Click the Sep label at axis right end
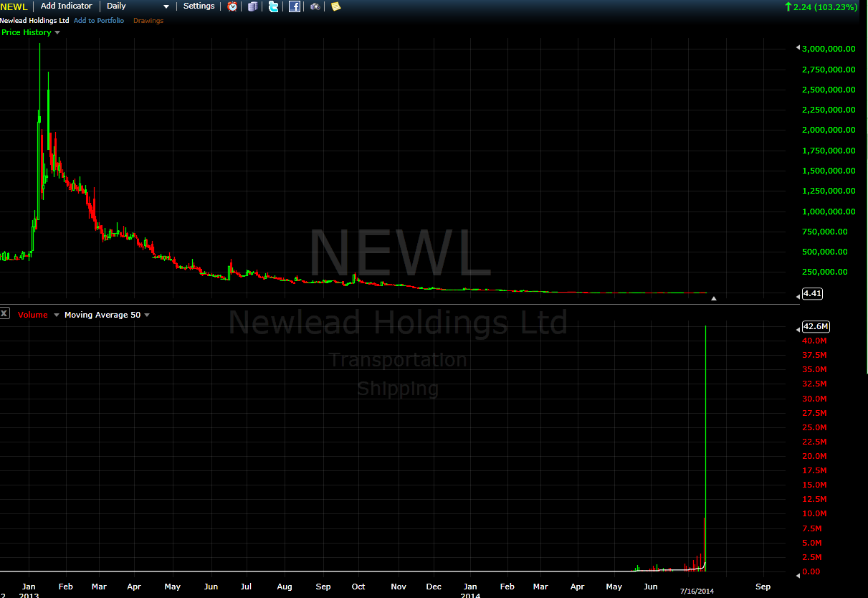The height and width of the screenshot is (598, 868). tap(763, 587)
